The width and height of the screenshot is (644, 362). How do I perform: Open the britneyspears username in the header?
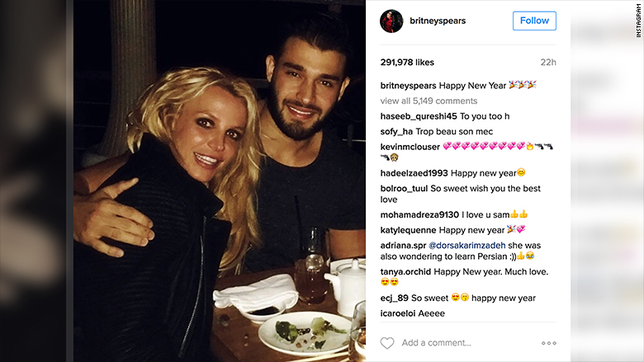438,21
